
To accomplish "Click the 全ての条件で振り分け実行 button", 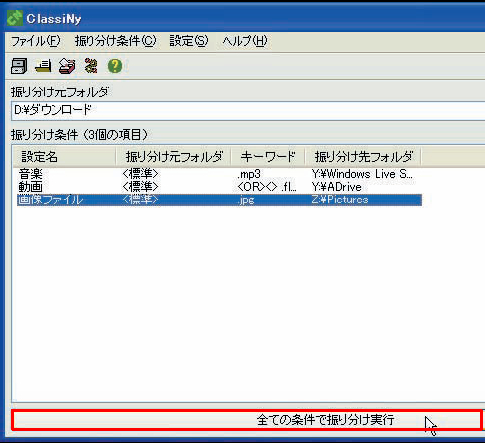I will pos(247,420).
